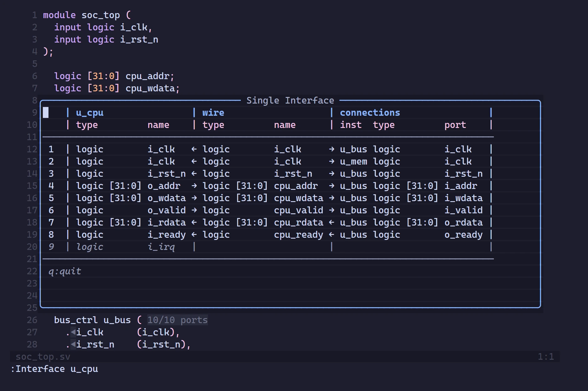
Task: Click cpu_ready wire name in row 8
Action: [x=299, y=235]
